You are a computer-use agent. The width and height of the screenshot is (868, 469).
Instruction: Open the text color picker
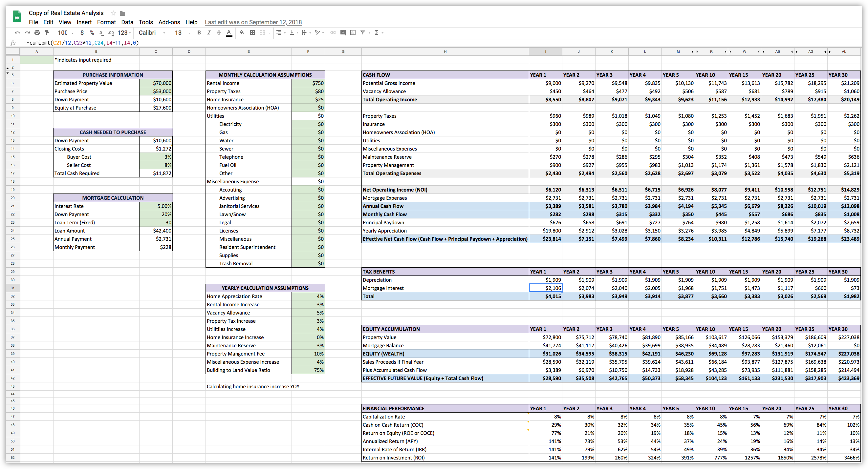(x=229, y=33)
